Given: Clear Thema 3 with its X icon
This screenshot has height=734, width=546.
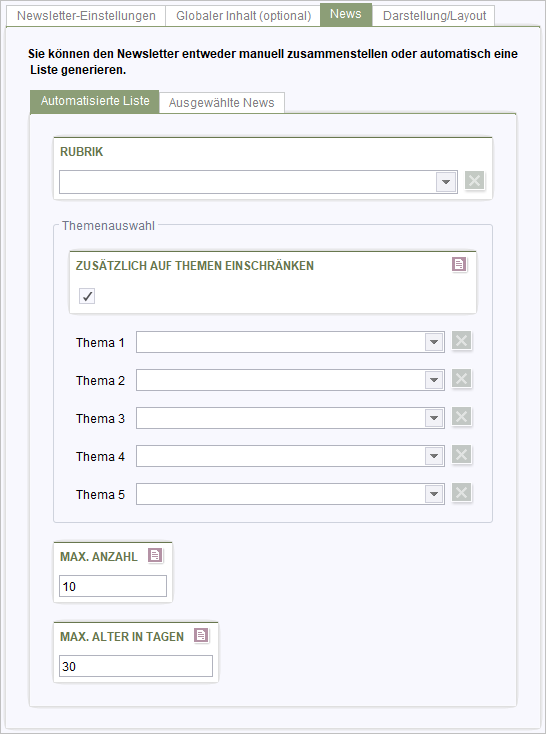Looking at the screenshot, I should tap(461, 417).
